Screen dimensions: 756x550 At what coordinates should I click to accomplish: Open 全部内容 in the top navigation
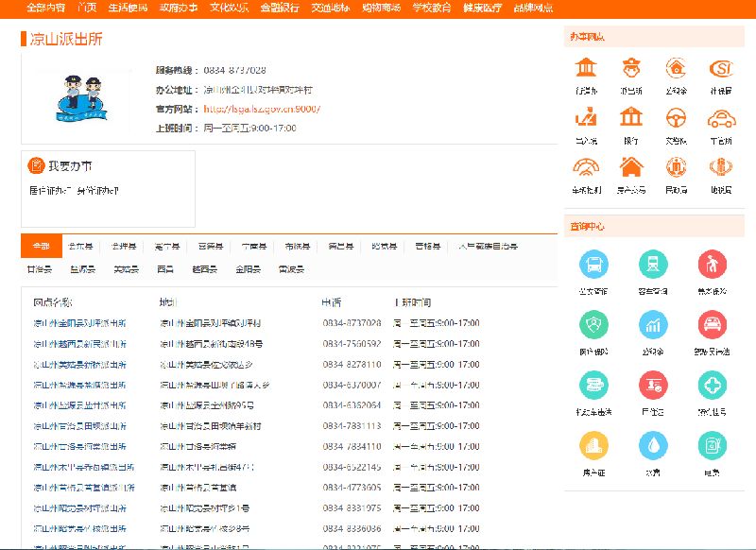(45, 8)
